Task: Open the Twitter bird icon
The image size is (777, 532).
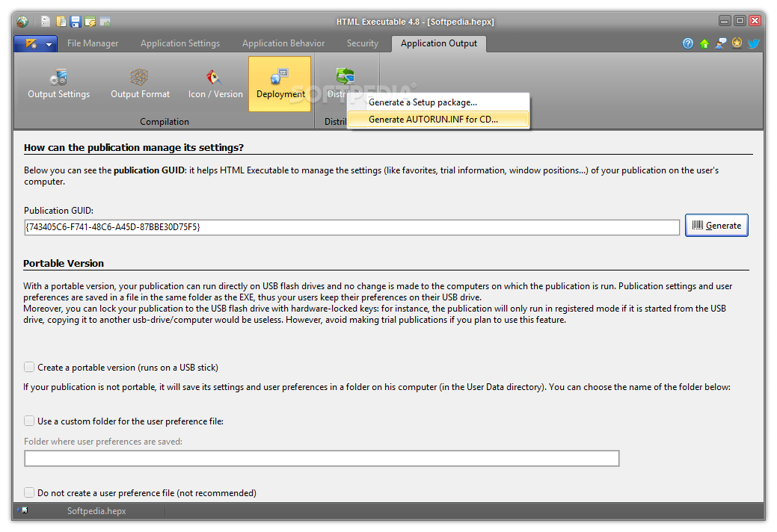Action: (x=753, y=43)
